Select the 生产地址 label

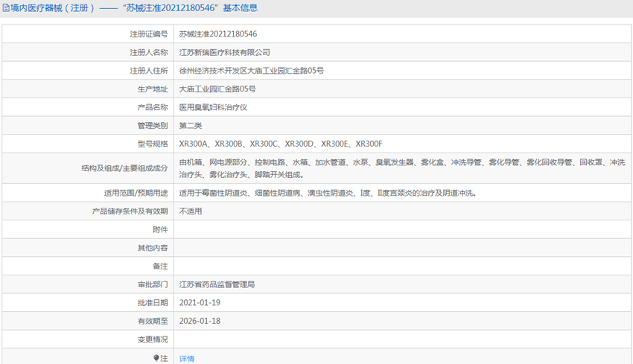153,89
